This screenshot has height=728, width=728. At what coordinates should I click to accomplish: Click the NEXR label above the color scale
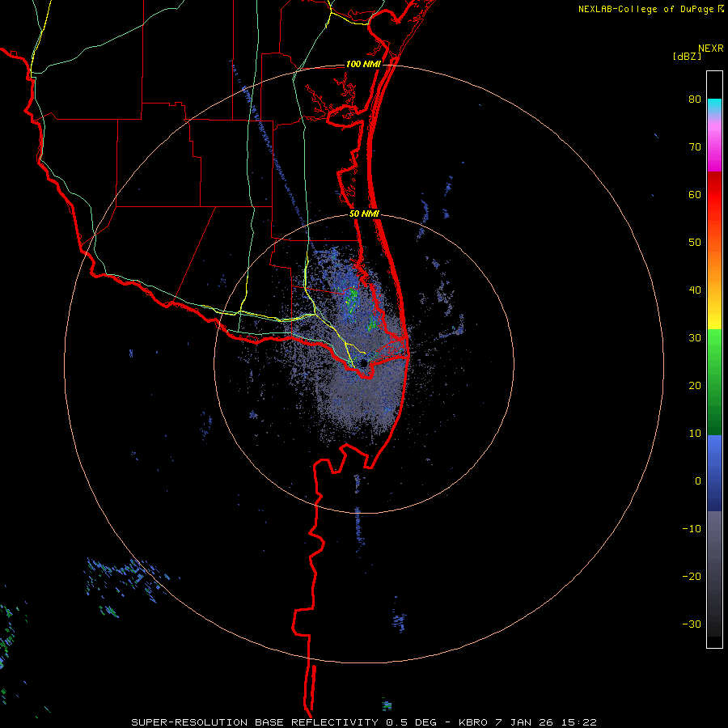(x=710, y=49)
